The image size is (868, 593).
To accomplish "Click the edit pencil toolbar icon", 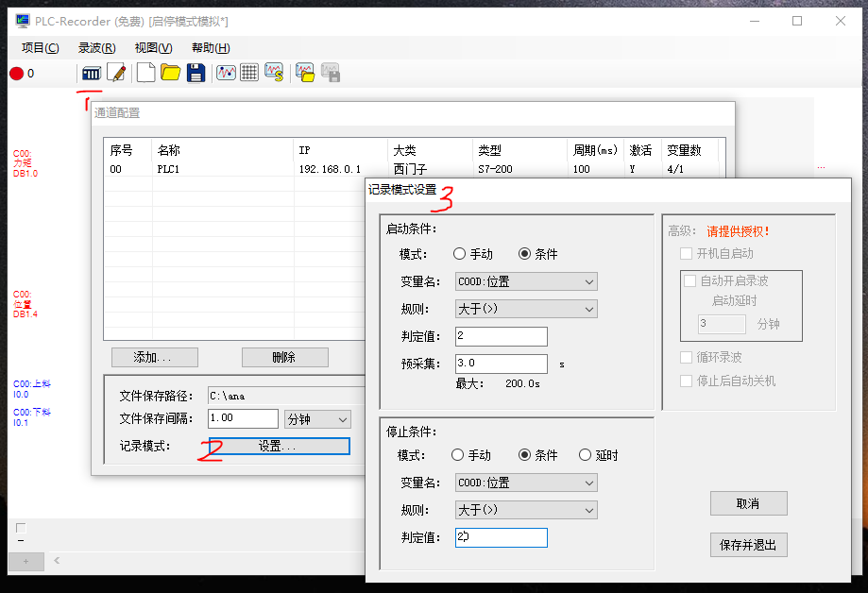I will point(116,73).
